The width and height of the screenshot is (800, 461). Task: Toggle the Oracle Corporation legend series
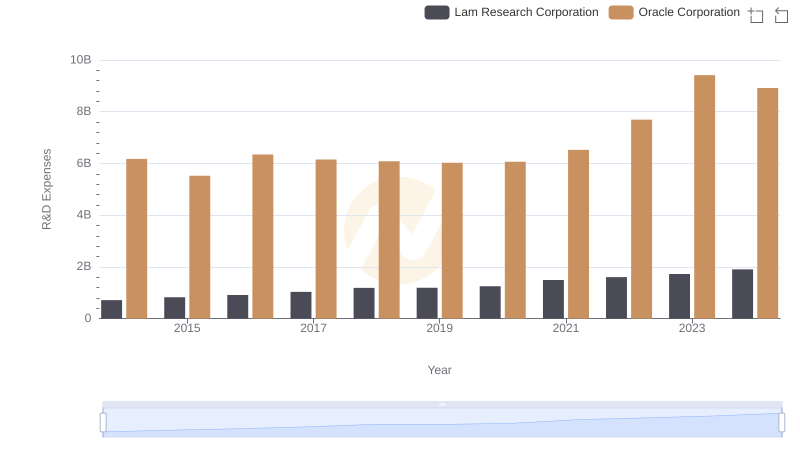point(674,12)
